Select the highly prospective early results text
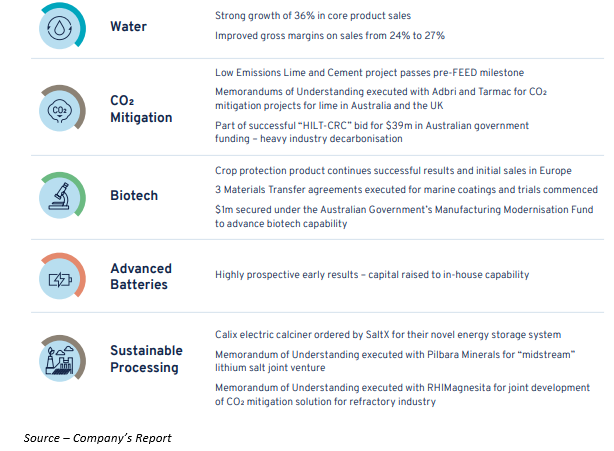 coord(372,274)
